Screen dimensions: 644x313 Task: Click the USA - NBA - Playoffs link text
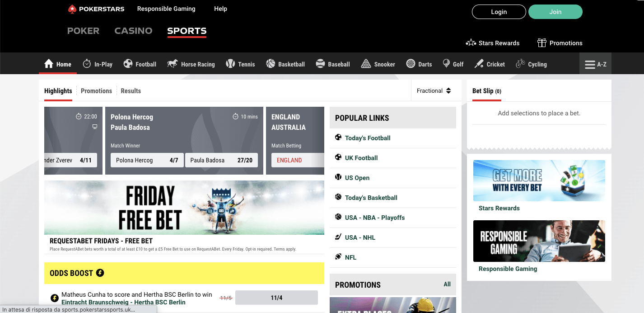pyautogui.click(x=375, y=218)
